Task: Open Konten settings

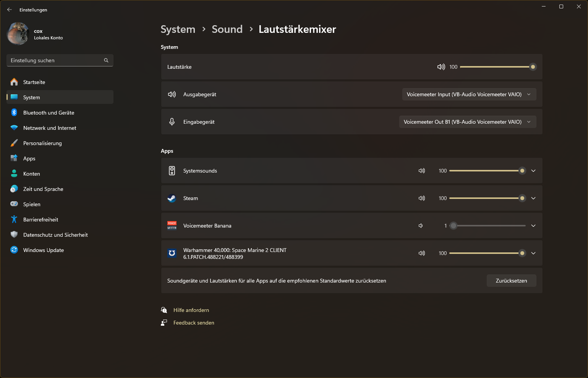Action: point(60,174)
